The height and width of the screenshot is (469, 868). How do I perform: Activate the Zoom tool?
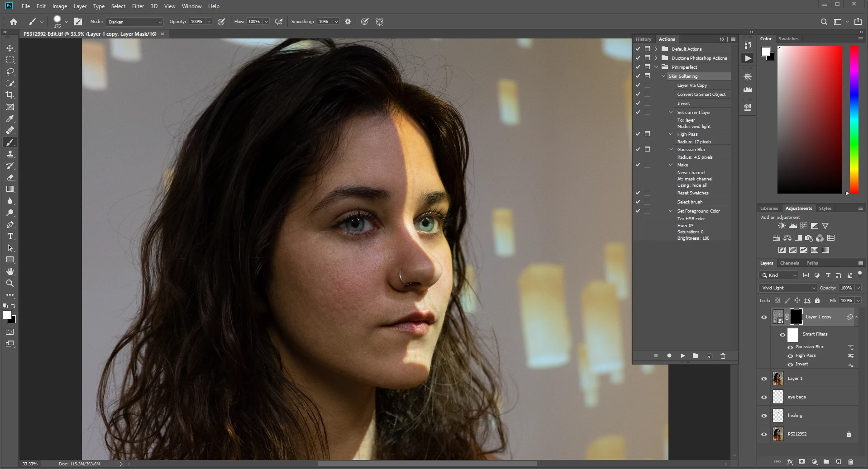point(10,284)
